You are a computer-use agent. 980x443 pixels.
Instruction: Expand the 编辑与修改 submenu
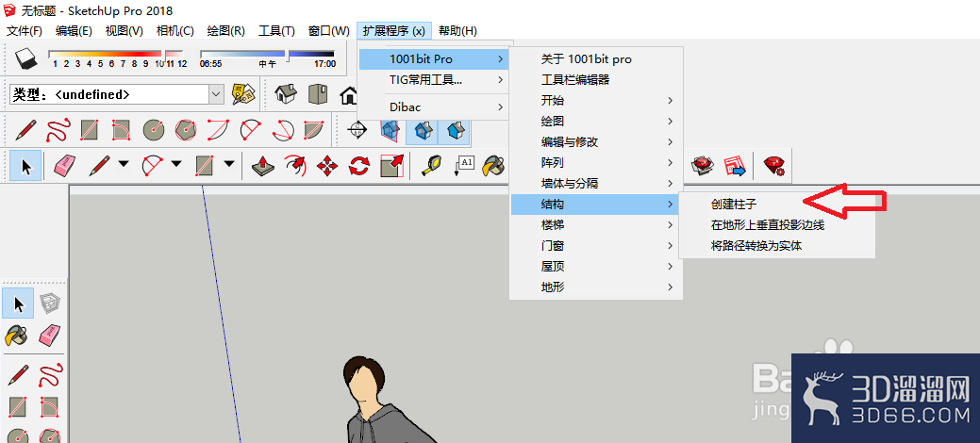click(x=597, y=141)
